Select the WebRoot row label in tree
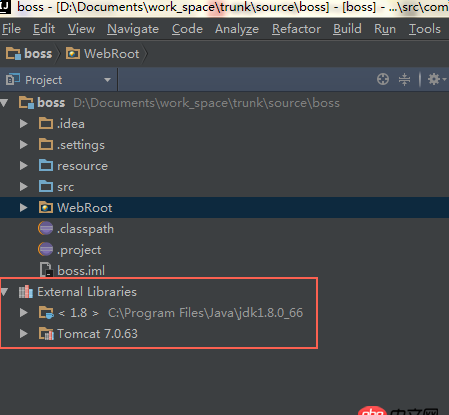This screenshot has height=415, width=449. coord(85,208)
